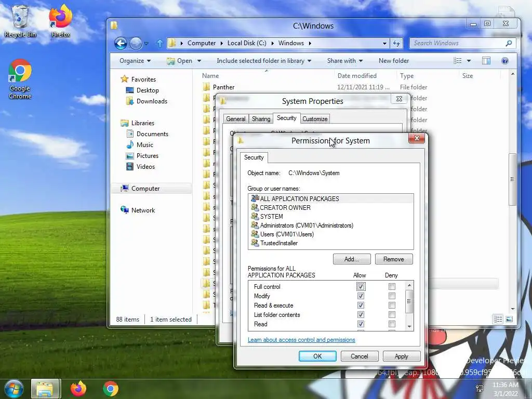Expand the view options dropdown arrow
Image resolution: width=532 pixels, height=399 pixels.
point(469,61)
